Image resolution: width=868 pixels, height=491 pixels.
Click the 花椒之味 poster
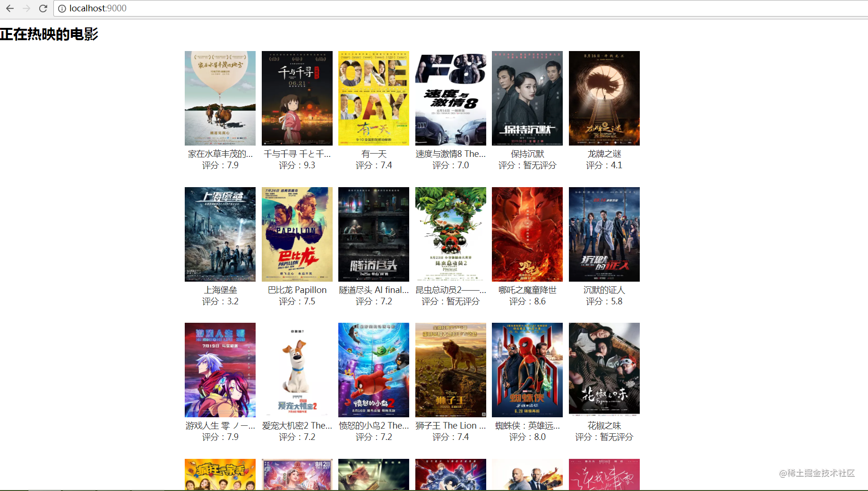[x=604, y=370]
